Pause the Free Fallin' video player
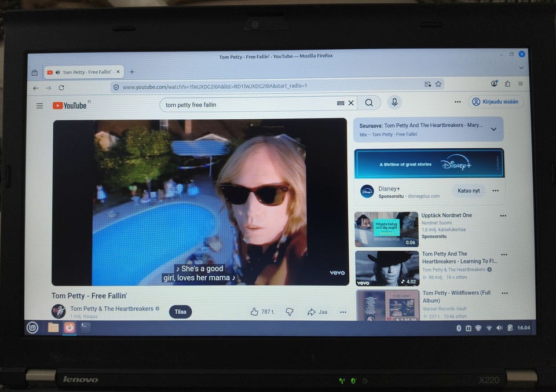 [200, 203]
